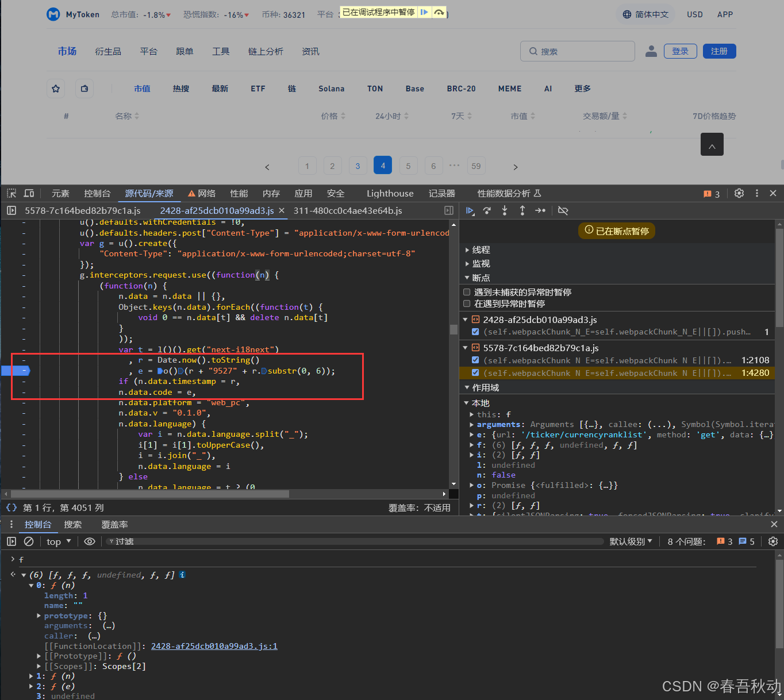Open the drawer three-dot menu

(x=11, y=524)
